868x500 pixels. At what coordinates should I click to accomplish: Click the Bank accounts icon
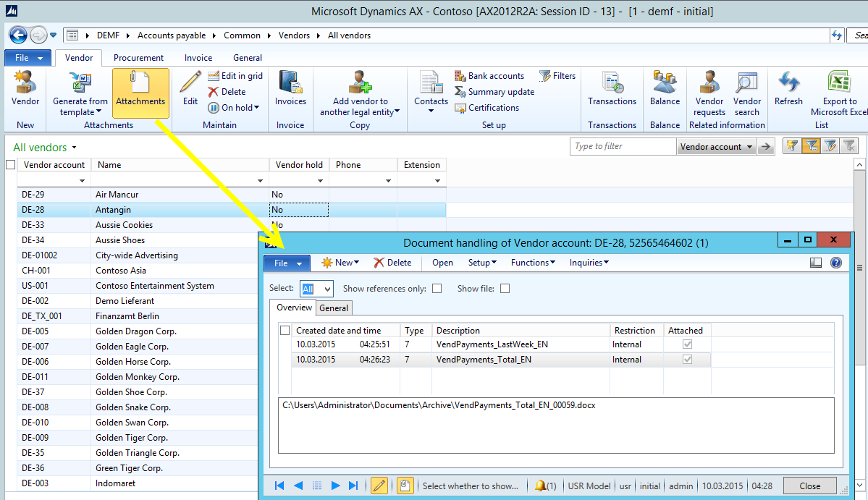point(460,76)
